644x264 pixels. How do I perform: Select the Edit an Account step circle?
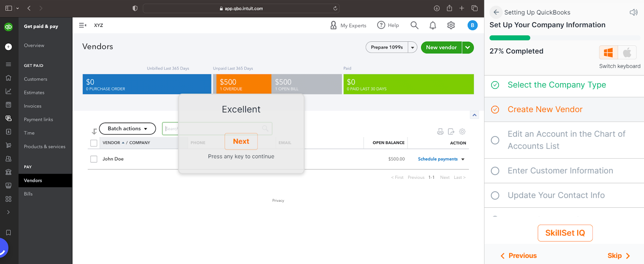coord(495,140)
